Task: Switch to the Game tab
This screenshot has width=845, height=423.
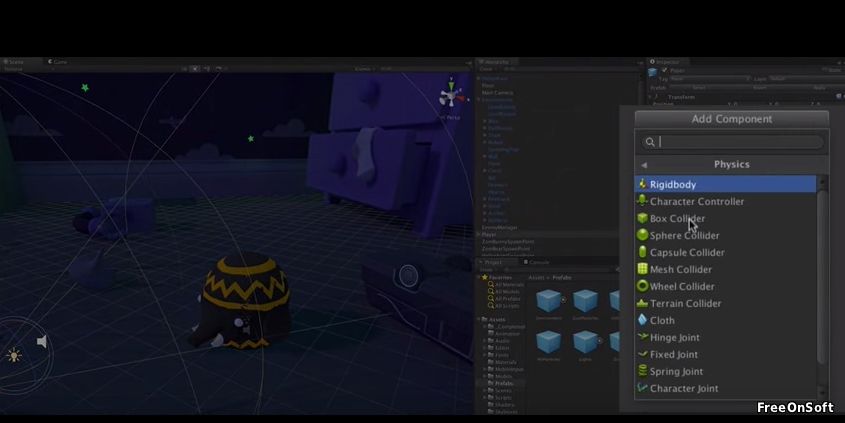Action: coord(58,62)
